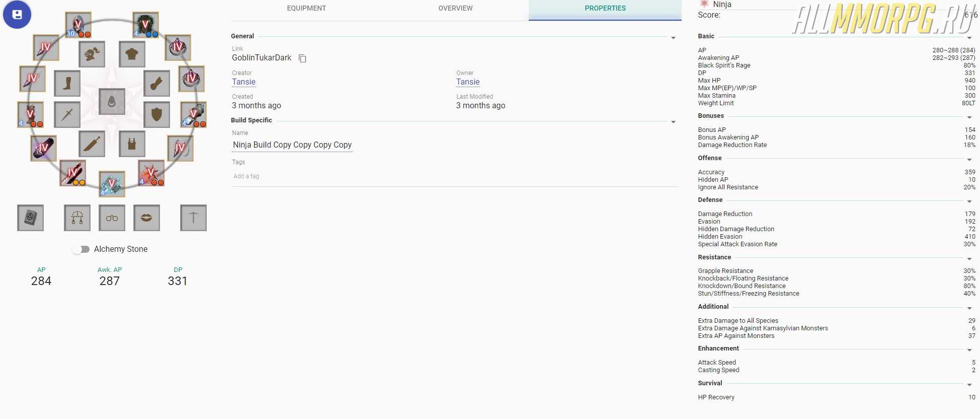Open the empty blade weapon slot
980x419 pixels.
click(92, 144)
